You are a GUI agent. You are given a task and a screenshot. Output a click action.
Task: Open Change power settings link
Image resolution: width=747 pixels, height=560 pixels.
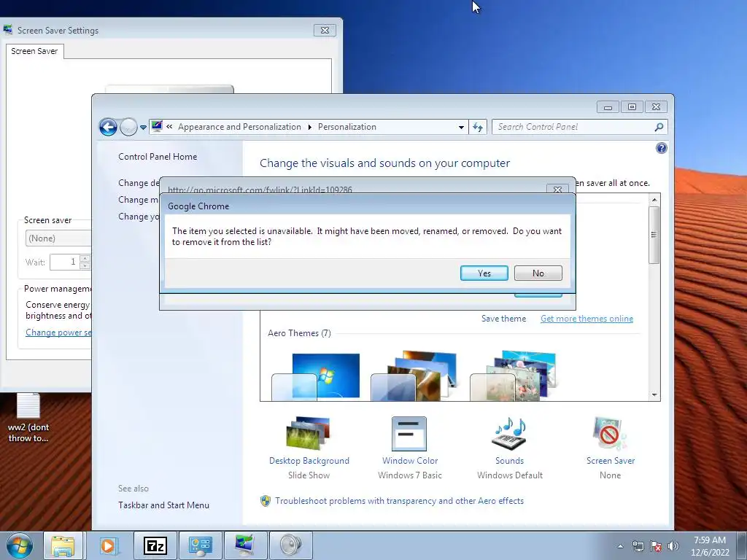pyautogui.click(x=58, y=332)
